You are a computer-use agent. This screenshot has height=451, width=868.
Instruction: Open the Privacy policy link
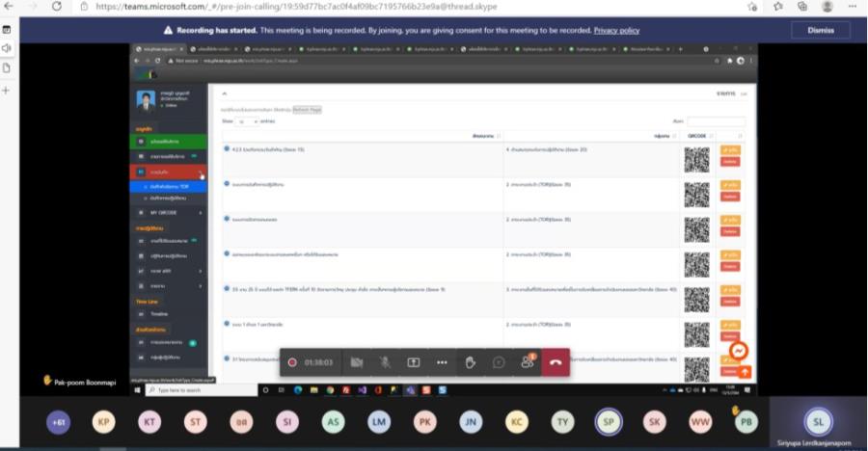(x=616, y=30)
